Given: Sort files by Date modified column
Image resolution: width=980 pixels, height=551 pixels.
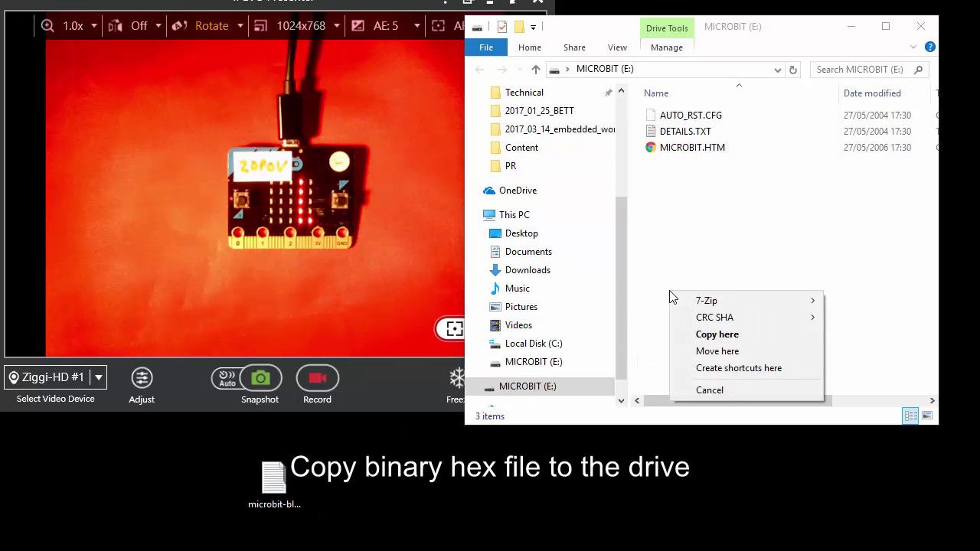Looking at the screenshot, I should [x=872, y=93].
